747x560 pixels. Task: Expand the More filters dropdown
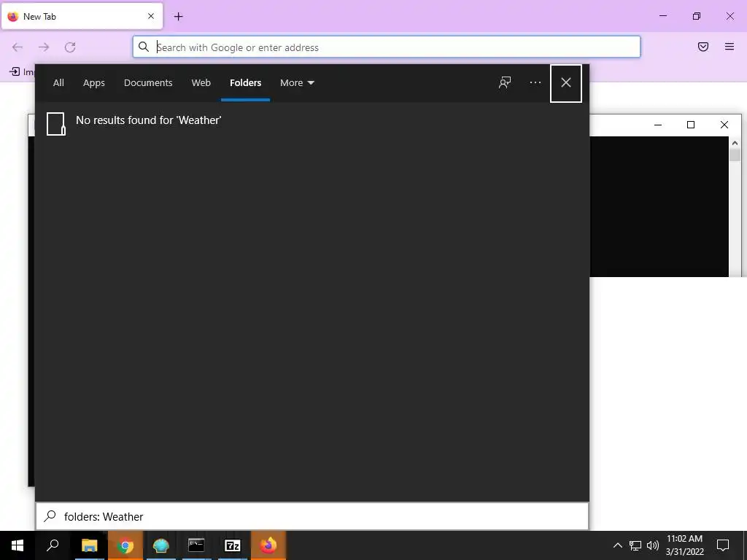[x=297, y=83]
